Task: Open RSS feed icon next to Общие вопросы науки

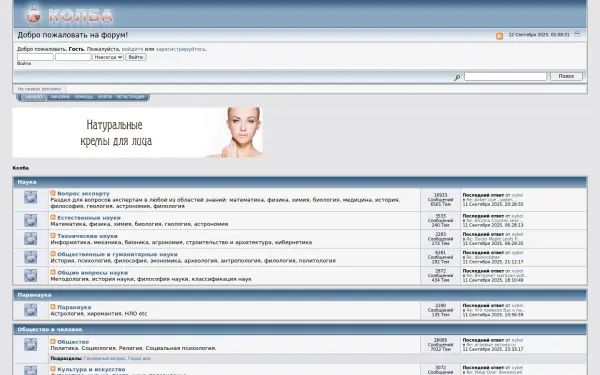Action: click(x=53, y=272)
